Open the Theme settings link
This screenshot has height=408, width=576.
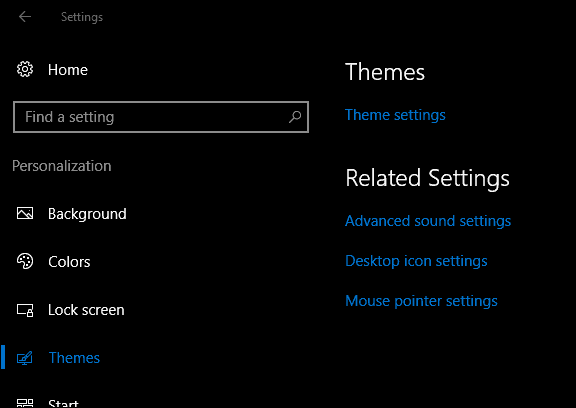pyautogui.click(x=395, y=115)
